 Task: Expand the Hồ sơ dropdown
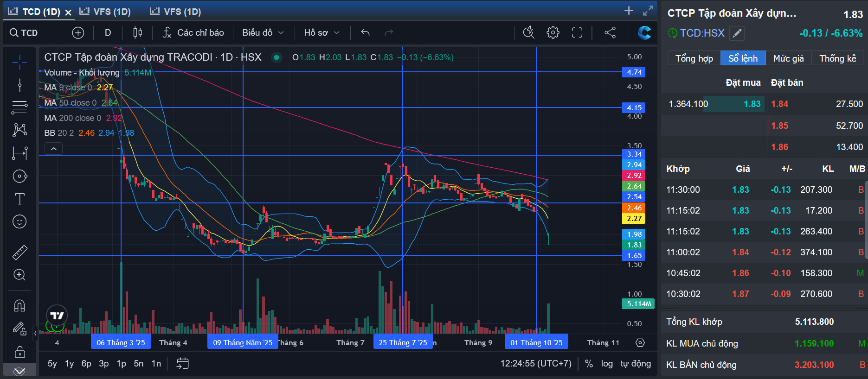pyautogui.click(x=321, y=33)
